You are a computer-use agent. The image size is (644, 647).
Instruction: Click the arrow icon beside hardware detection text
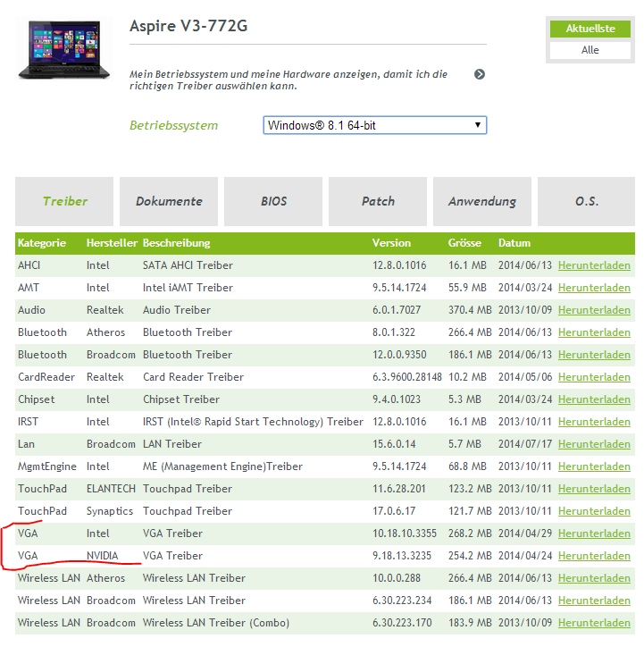tap(479, 74)
